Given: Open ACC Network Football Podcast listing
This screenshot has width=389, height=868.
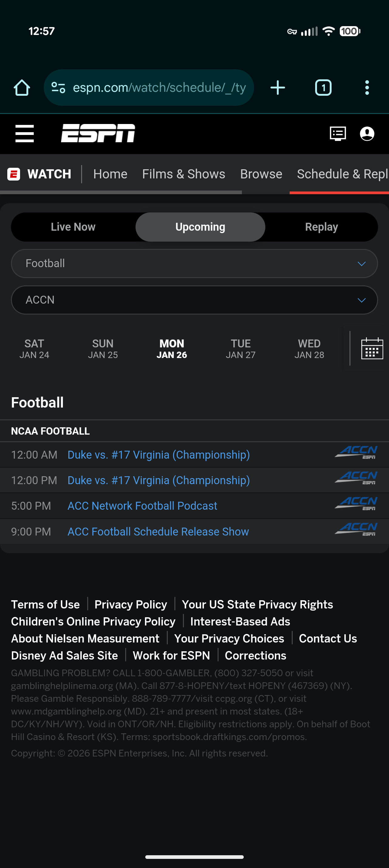Looking at the screenshot, I should pyautogui.click(x=142, y=506).
